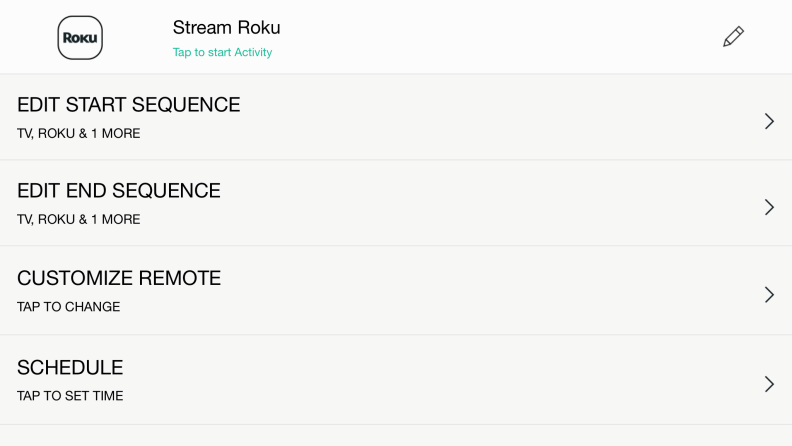This screenshot has height=446, width=792.
Task: Click device list under Edit Start Sequence
Action: click(79, 133)
